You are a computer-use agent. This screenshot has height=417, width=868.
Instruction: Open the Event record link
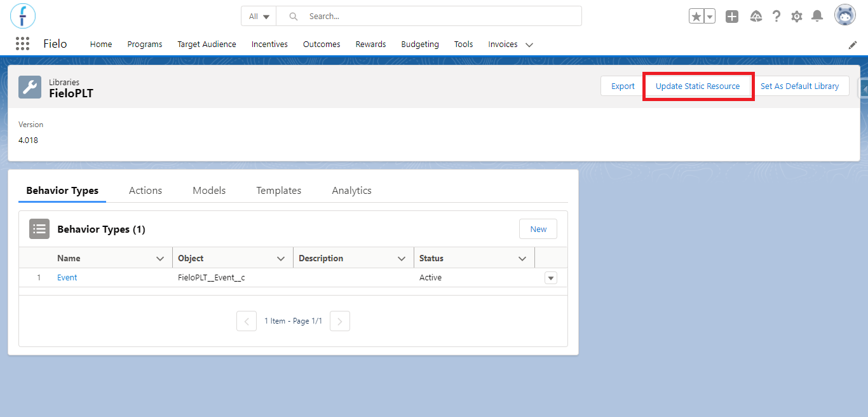(x=67, y=278)
